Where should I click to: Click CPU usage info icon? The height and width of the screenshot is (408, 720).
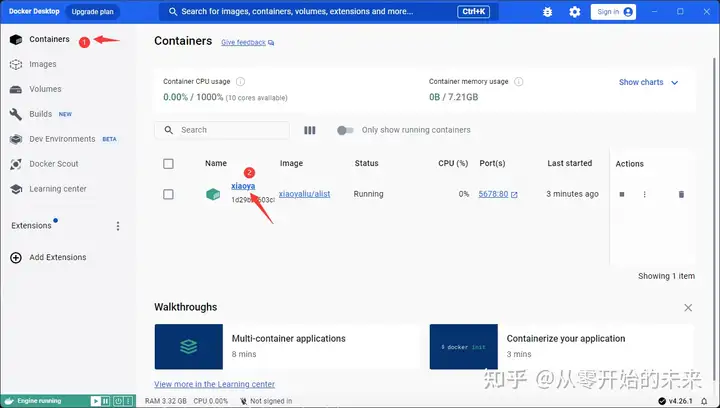[x=240, y=82]
